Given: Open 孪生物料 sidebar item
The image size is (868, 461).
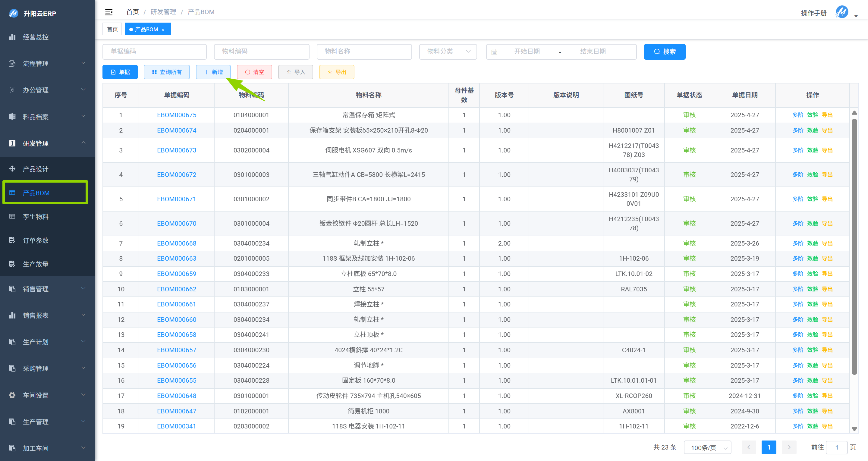Looking at the screenshot, I should (x=35, y=217).
